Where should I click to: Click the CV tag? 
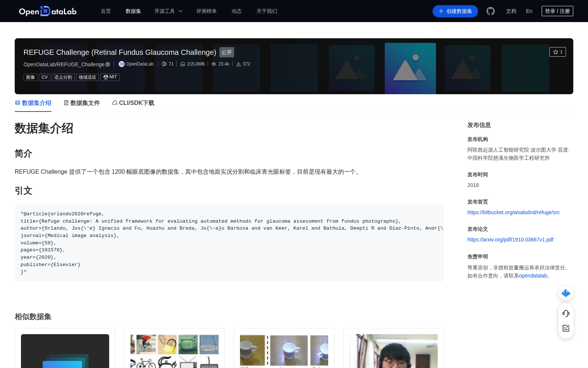coord(44,77)
